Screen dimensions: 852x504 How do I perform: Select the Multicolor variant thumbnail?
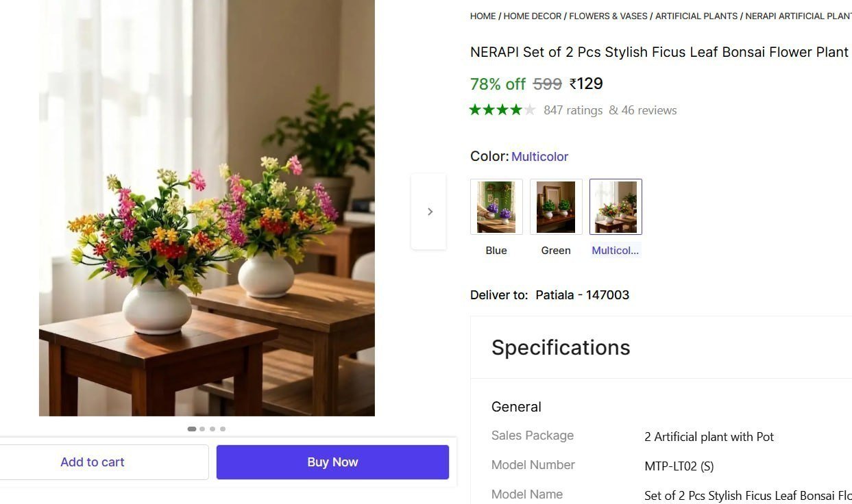[x=616, y=207]
